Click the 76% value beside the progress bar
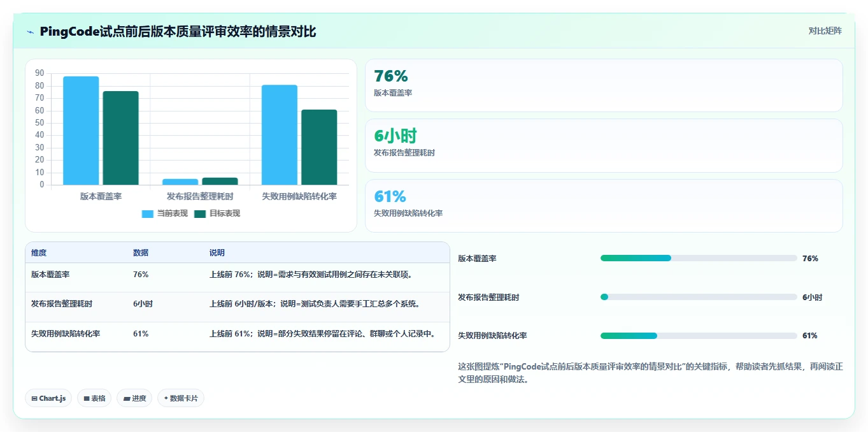The width and height of the screenshot is (868, 432). (x=810, y=259)
